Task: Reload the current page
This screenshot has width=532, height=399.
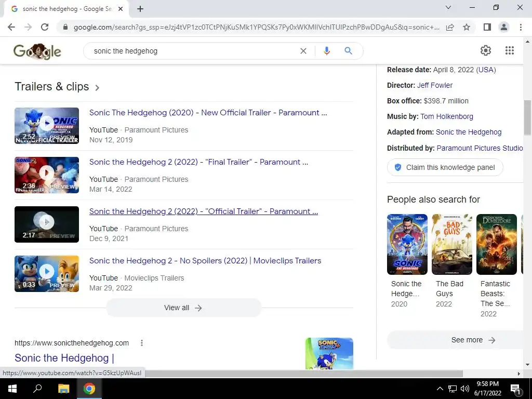Action: click(45, 27)
